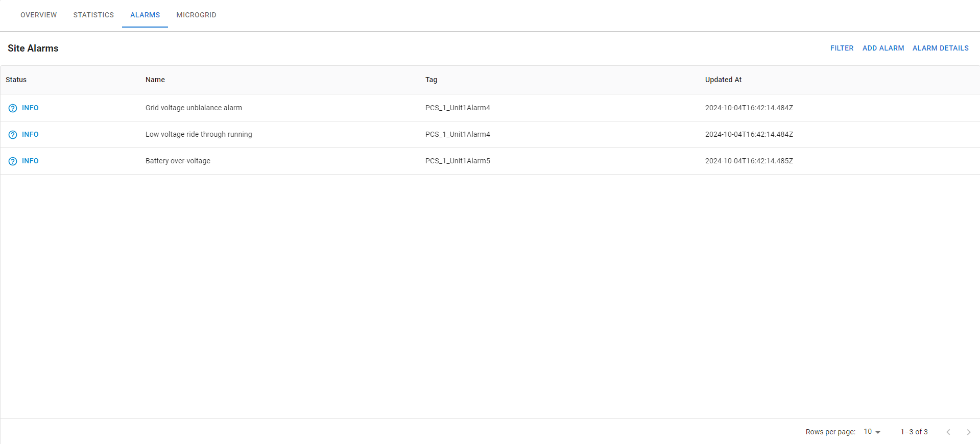Go to next page arrow
The width and height of the screenshot is (980, 444).
(968, 432)
